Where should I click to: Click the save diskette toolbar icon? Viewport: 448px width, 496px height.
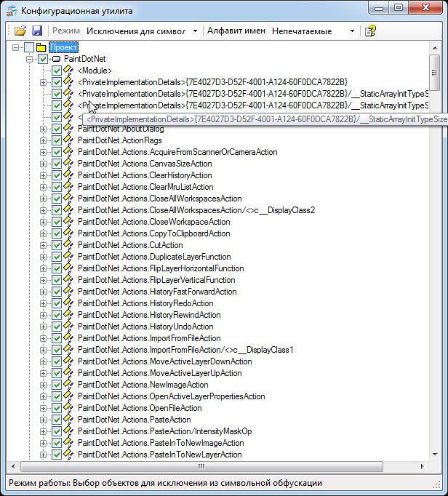coord(36,31)
